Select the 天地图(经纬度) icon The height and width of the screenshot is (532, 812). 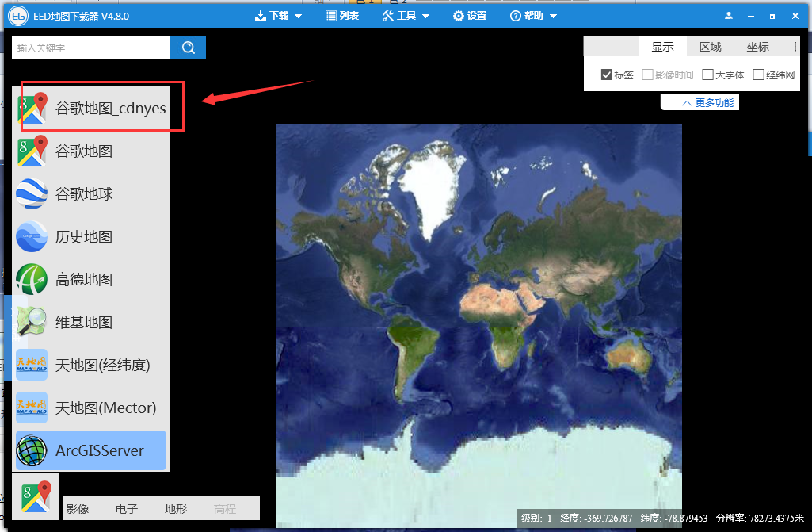click(x=32, y=365)
